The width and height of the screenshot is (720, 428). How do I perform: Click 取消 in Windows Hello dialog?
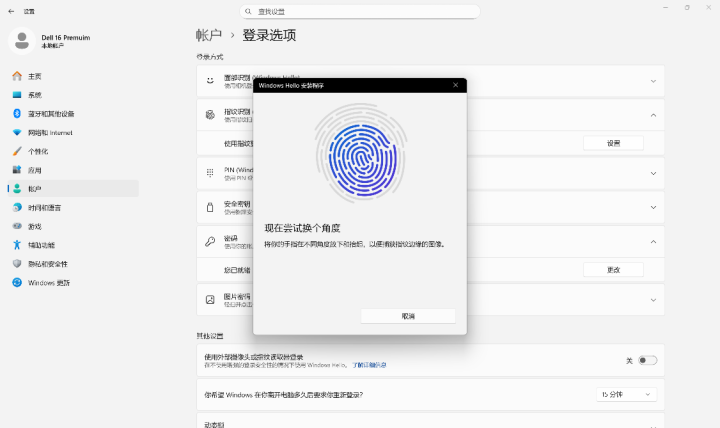[407, 316]
